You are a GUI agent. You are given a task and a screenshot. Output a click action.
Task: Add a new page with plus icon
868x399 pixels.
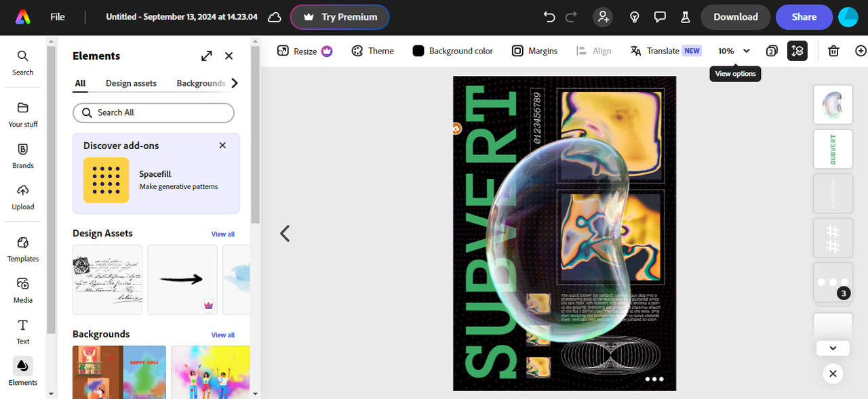point(861,51)
